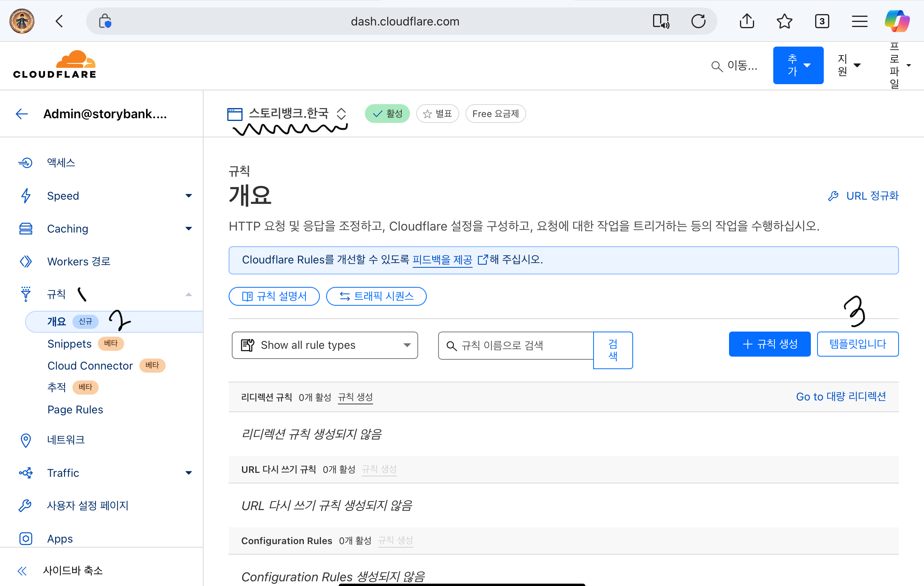Collapse sidebar with double chevron icon

[x=22, y=571]
